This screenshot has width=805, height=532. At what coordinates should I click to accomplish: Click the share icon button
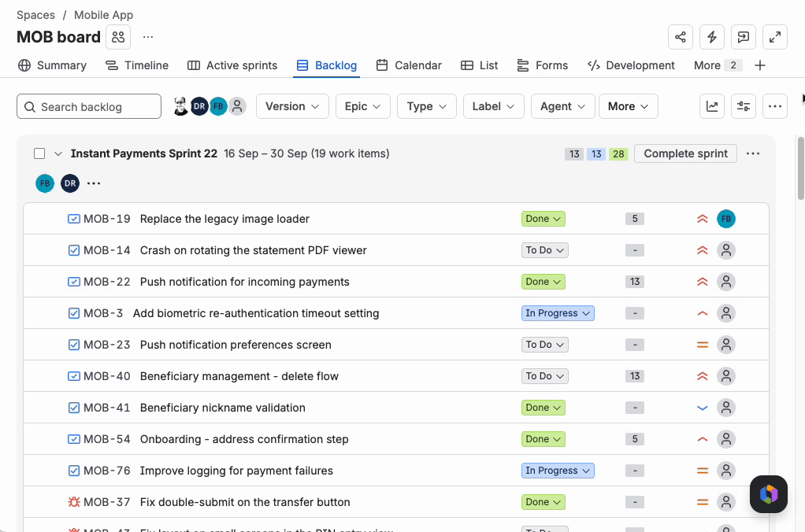[x=681, y=37]
